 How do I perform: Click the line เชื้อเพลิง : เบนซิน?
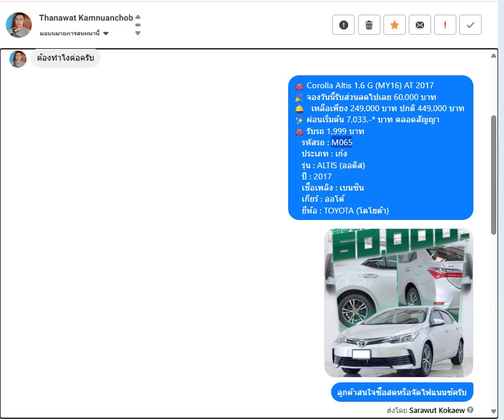coord(333,188)
